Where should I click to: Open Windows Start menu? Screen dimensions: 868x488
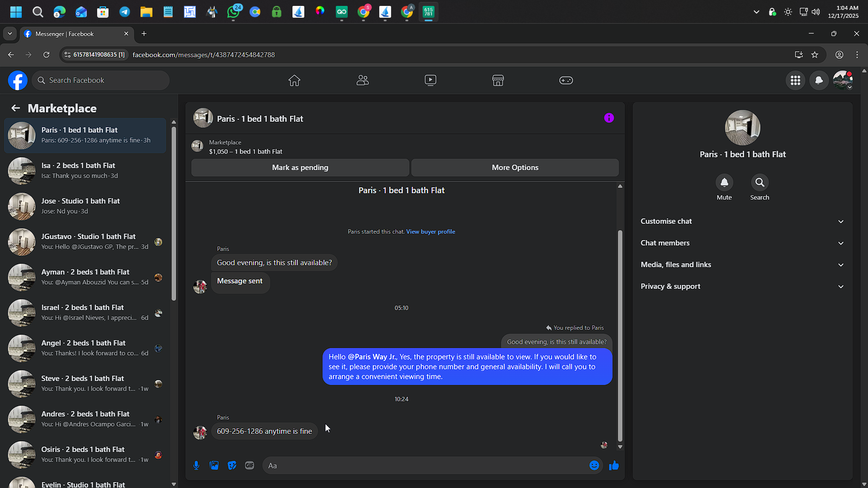[16, 12]
